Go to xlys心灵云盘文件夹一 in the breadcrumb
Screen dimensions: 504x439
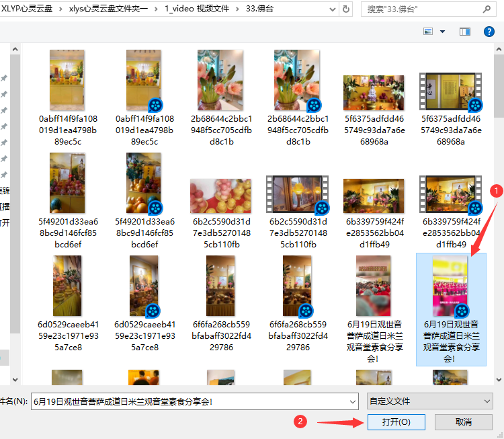[x=108, y=9]
